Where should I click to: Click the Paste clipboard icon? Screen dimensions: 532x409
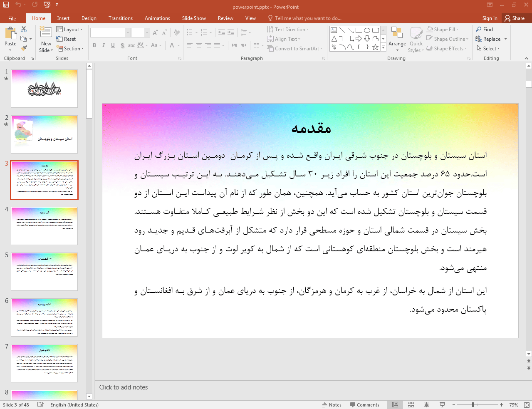point(10,33)
